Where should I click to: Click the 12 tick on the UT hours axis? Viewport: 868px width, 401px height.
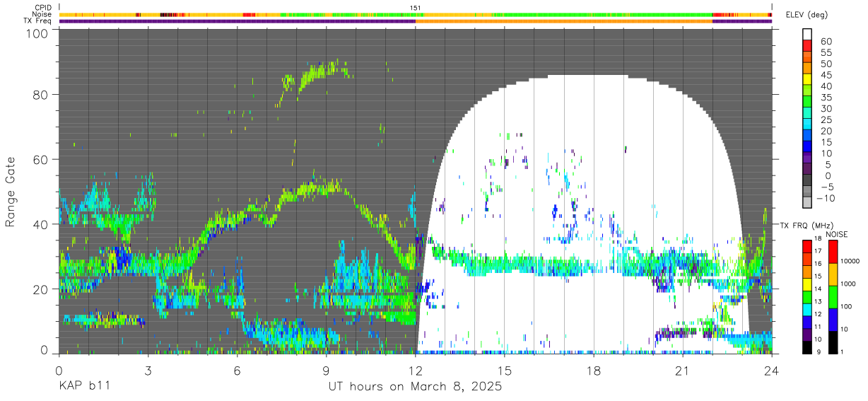tap(415, 370)
